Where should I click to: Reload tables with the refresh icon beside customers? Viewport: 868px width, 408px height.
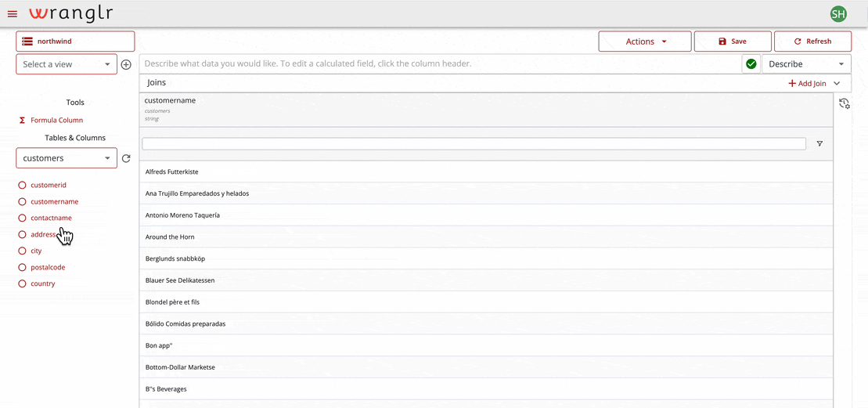click(126, 158)
